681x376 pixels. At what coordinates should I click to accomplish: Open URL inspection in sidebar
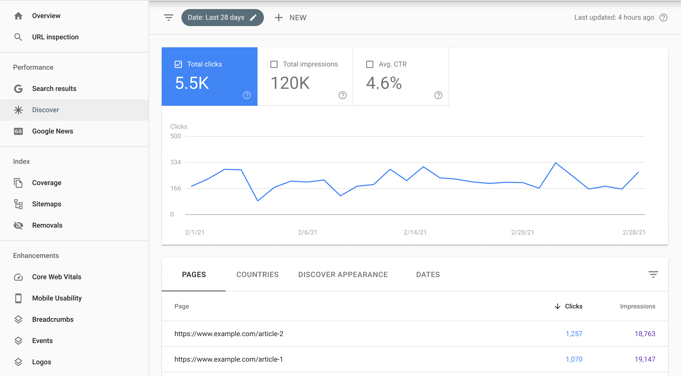[74, 37]
